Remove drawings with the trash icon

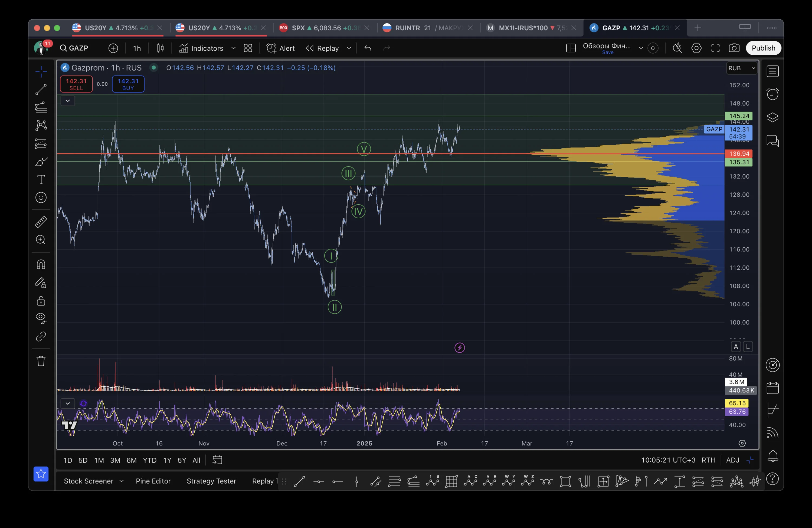click(41, 361)
